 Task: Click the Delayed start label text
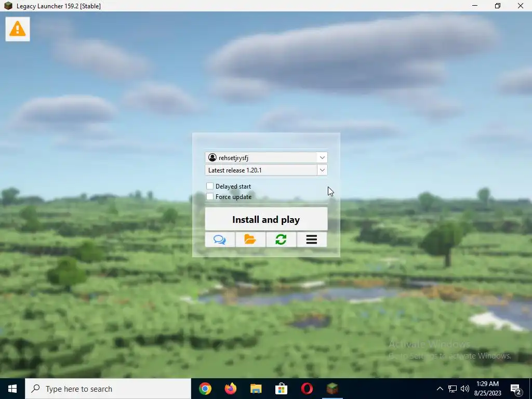[233, 187]
